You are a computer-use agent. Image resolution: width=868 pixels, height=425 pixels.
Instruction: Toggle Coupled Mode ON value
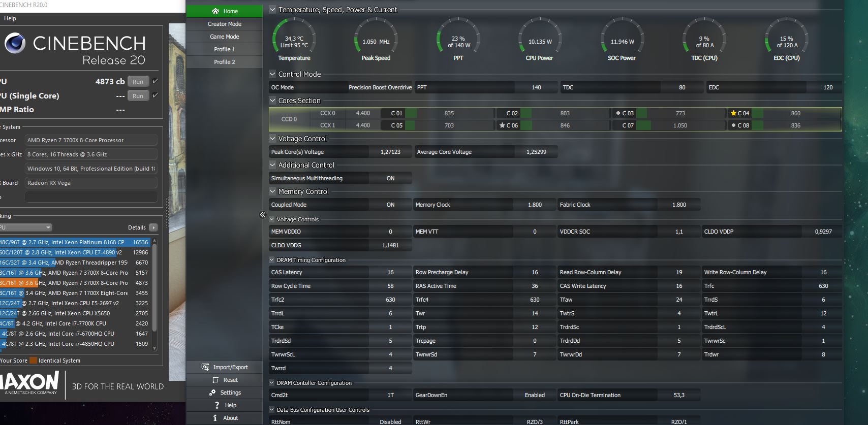(x=390, y=205)
